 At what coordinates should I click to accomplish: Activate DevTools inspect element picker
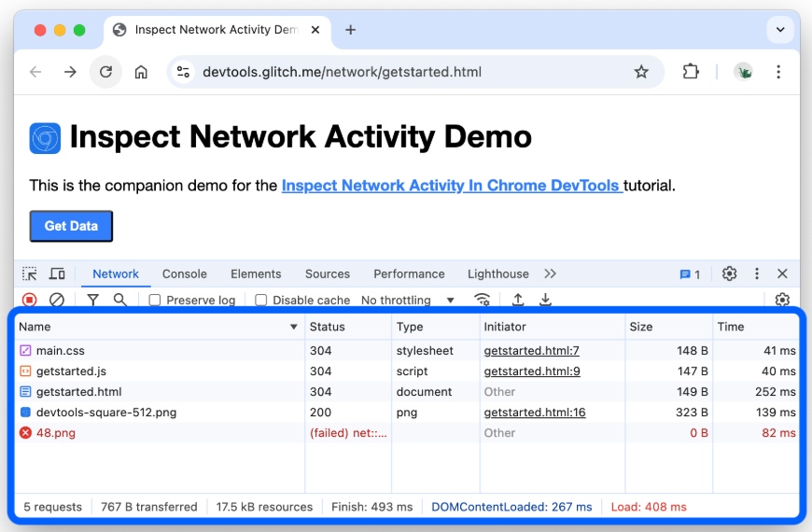click(x=30, y=273)
